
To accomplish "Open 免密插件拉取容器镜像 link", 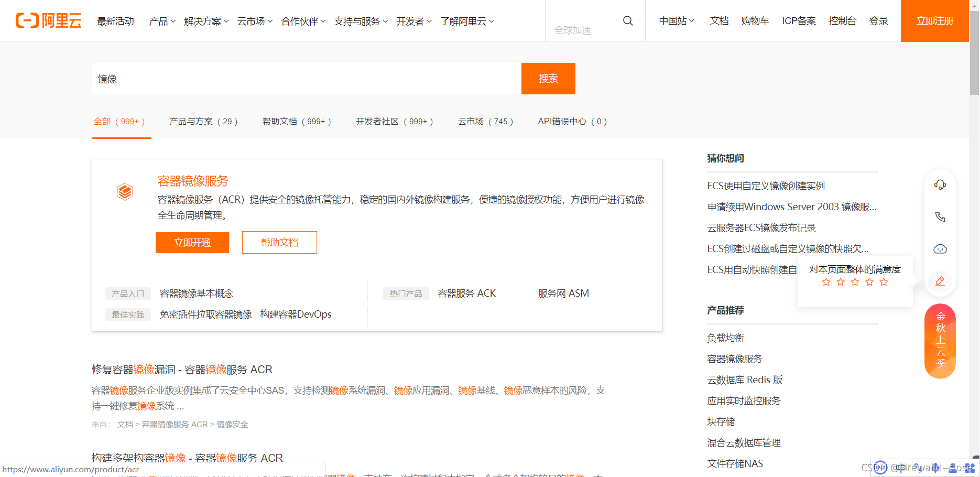I will pos(205,315).
